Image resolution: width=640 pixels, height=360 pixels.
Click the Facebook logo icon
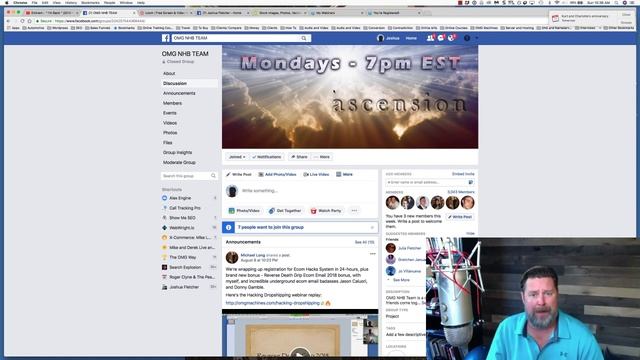(x=165, y=38)
